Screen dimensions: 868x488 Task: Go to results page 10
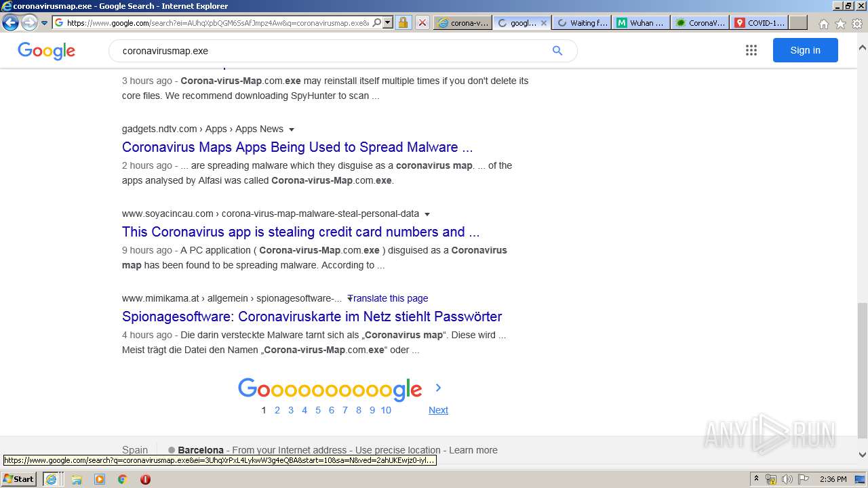point(386,410)
